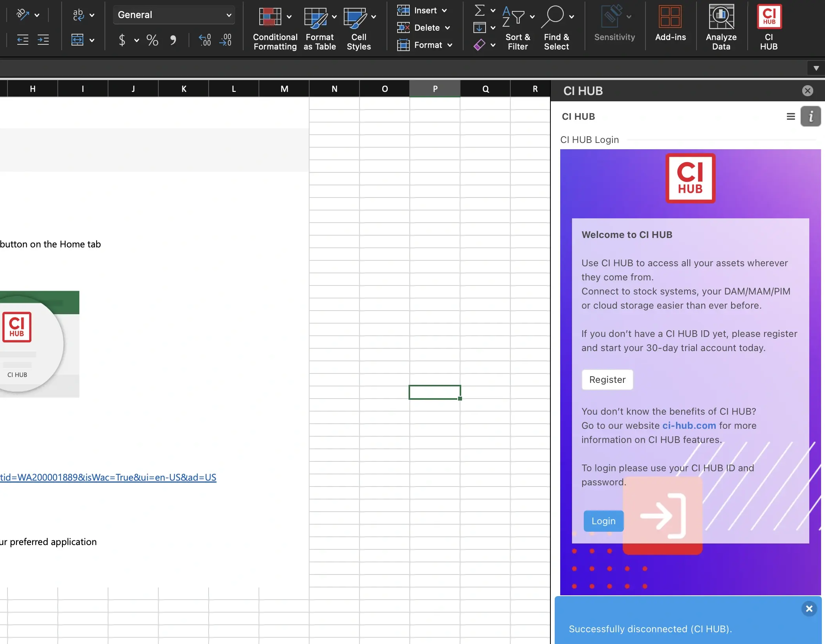Expand the Sensitivity dropdown arrow
Screen dimensions: 825x644
click(629, 17)
